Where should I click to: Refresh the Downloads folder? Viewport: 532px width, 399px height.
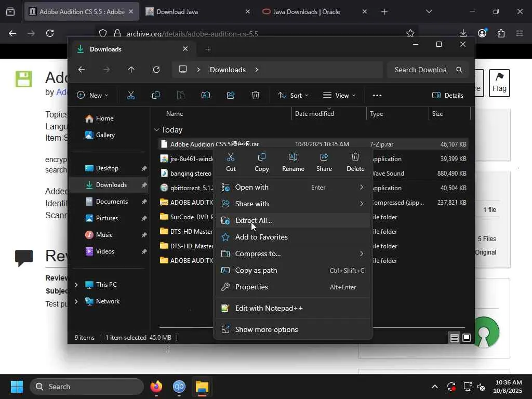tap(156, 70)
